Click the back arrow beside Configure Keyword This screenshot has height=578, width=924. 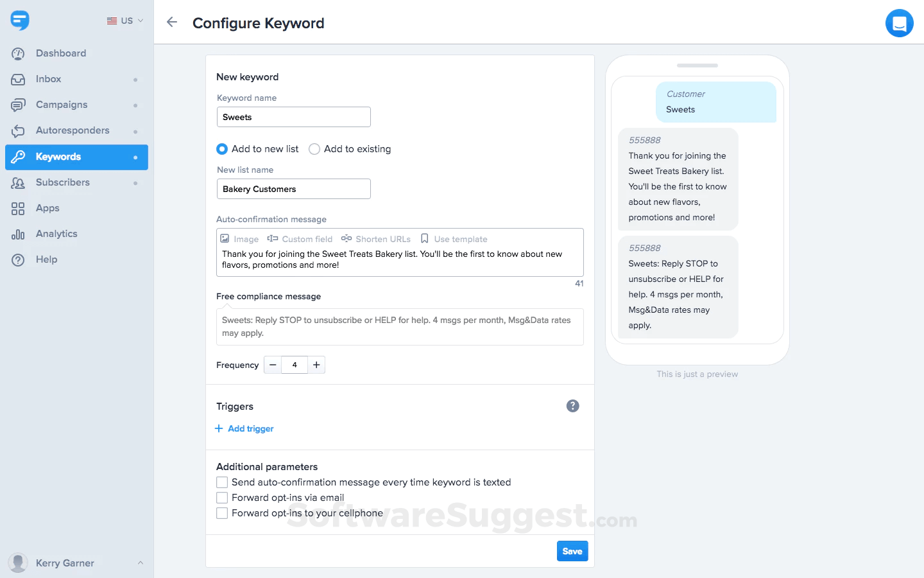click(x=171, y=22)
